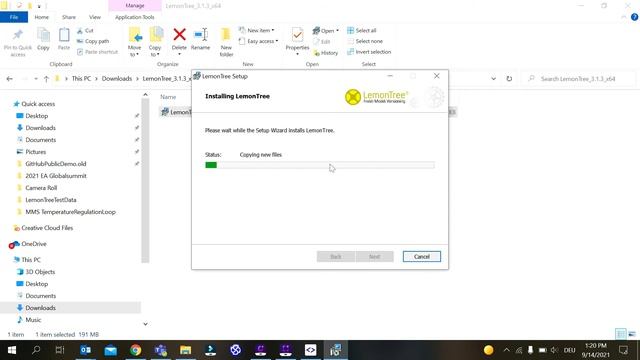Click the installation progress bar
640x360 pixels.
click(320, 165)
